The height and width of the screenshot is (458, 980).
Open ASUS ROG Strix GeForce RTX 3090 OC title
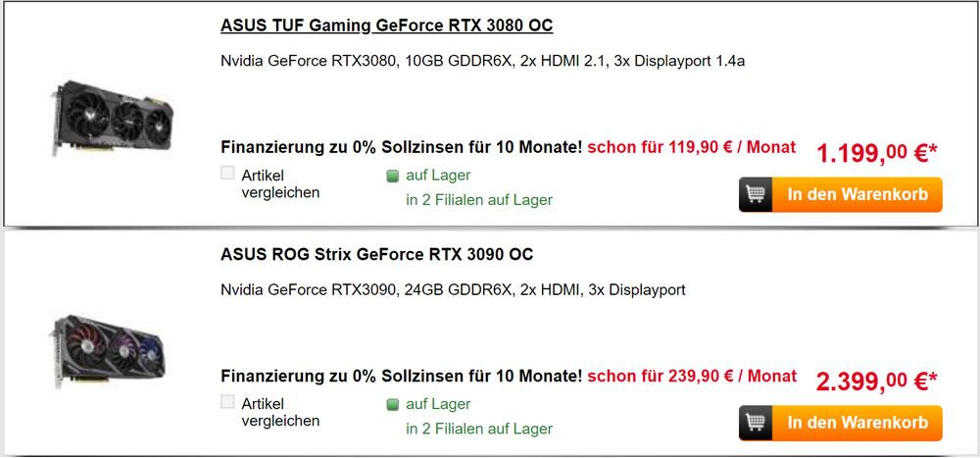pos(377,255)
